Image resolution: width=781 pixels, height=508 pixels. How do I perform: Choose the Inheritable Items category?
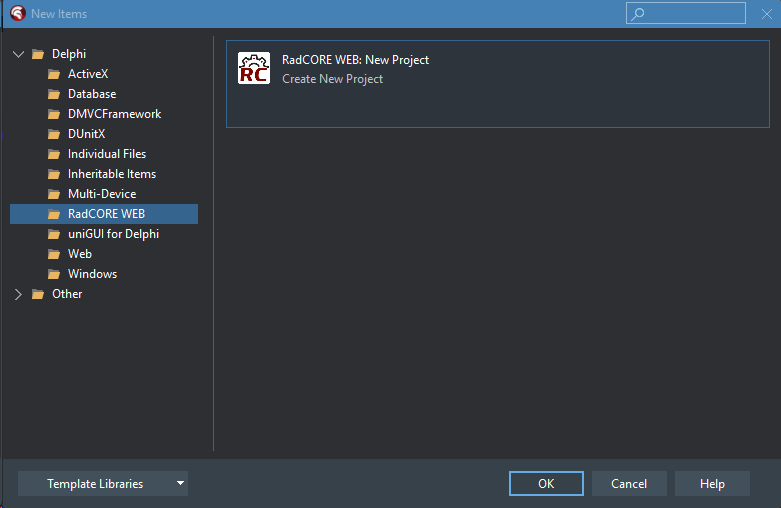tap(111, 174)
